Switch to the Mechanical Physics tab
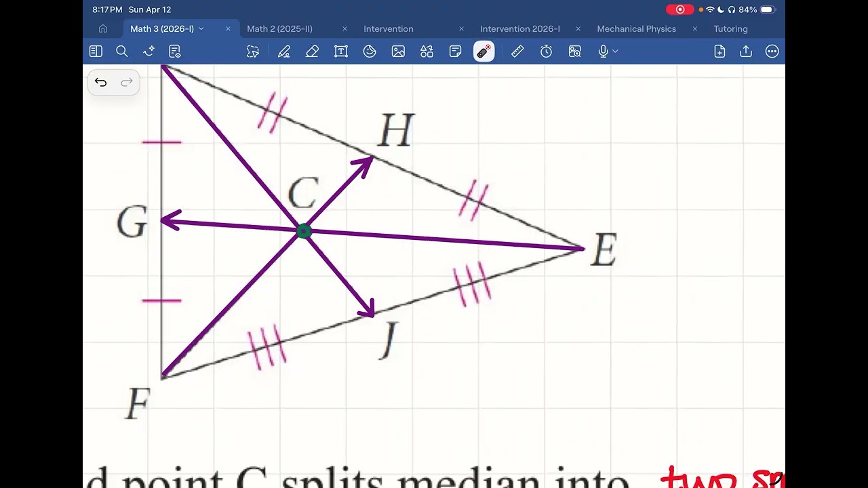Screen dimensions: 868x488 tap(636, 28)
